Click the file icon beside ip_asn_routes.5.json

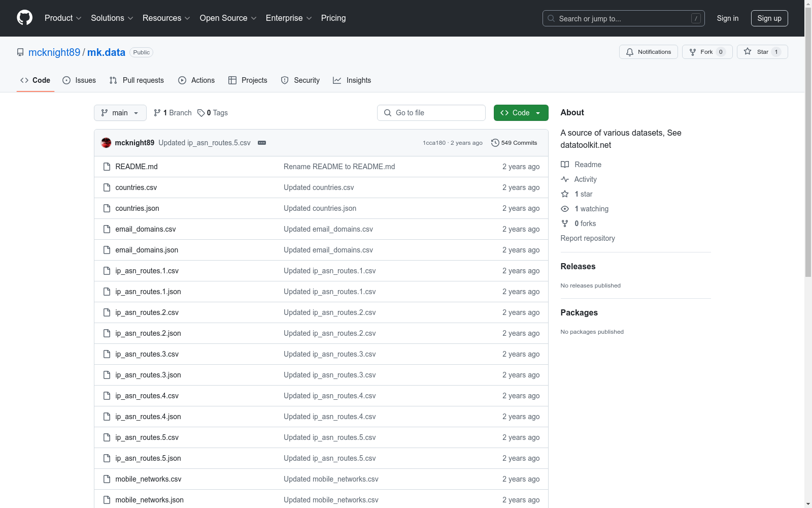tap(107, 458)
